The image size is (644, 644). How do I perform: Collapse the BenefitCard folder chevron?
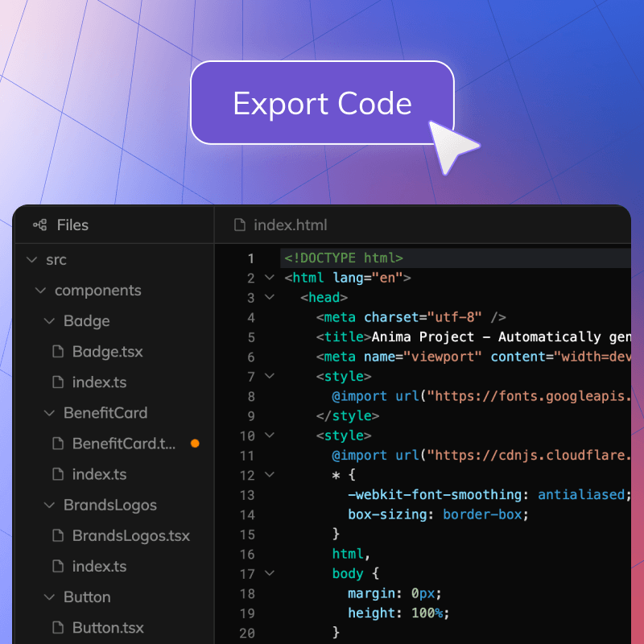[x=49, y=413]
